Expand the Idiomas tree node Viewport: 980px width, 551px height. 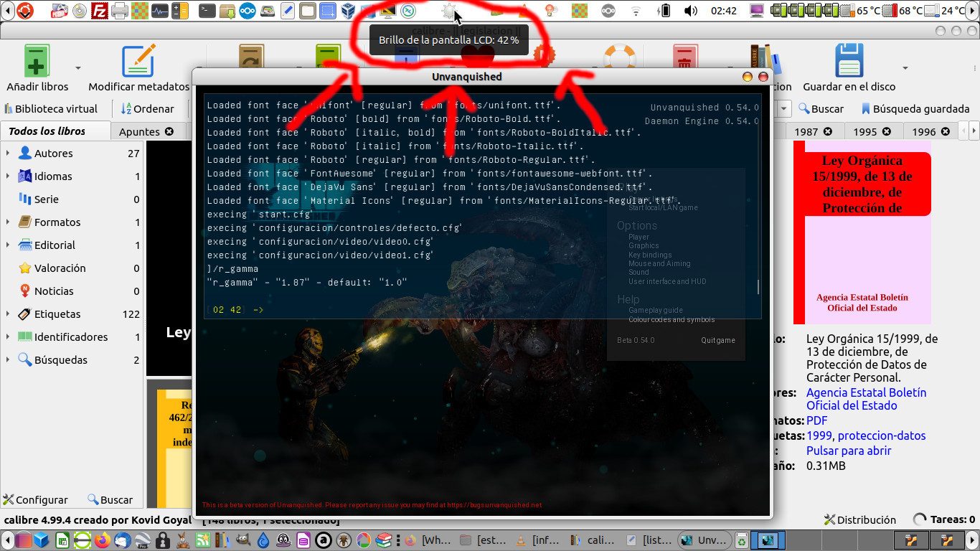[8, 176]
